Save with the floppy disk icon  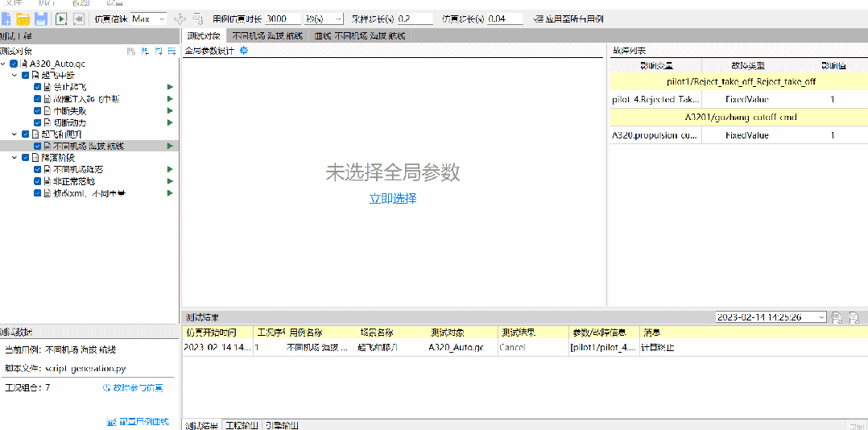coord(40,19)
